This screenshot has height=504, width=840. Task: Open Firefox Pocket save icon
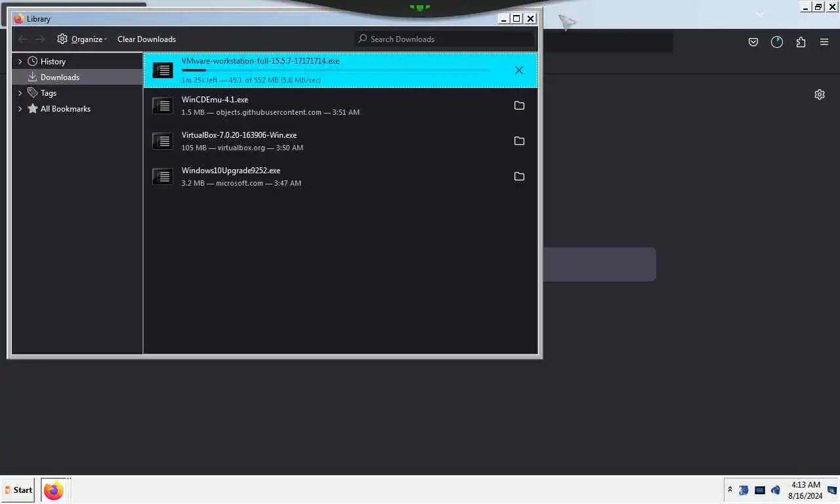point(753,42)
